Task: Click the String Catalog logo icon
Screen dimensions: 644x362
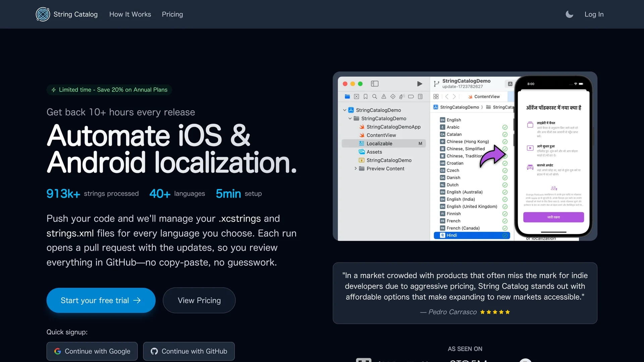Action: pyautogui.click(x=43, y=14)
